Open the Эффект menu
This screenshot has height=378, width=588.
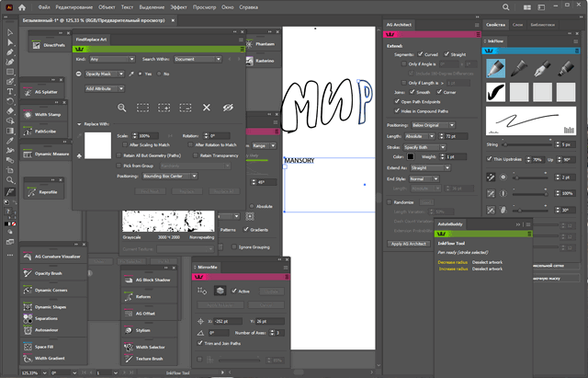[184, 6]
